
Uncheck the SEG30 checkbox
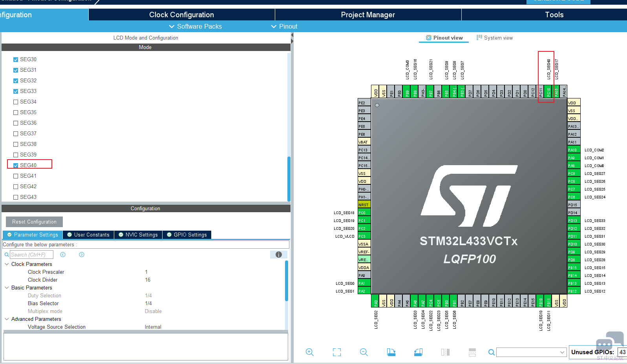(x=16, y=60)
